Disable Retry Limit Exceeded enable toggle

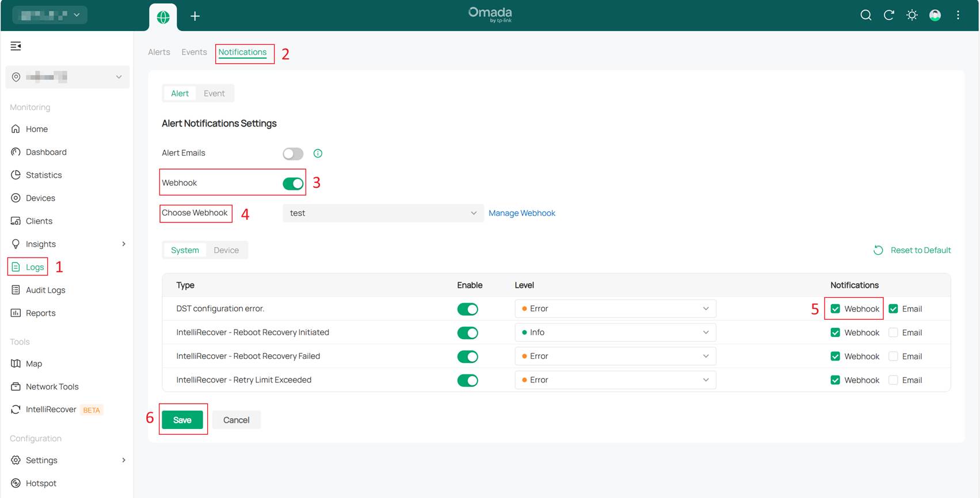[467, 381]
